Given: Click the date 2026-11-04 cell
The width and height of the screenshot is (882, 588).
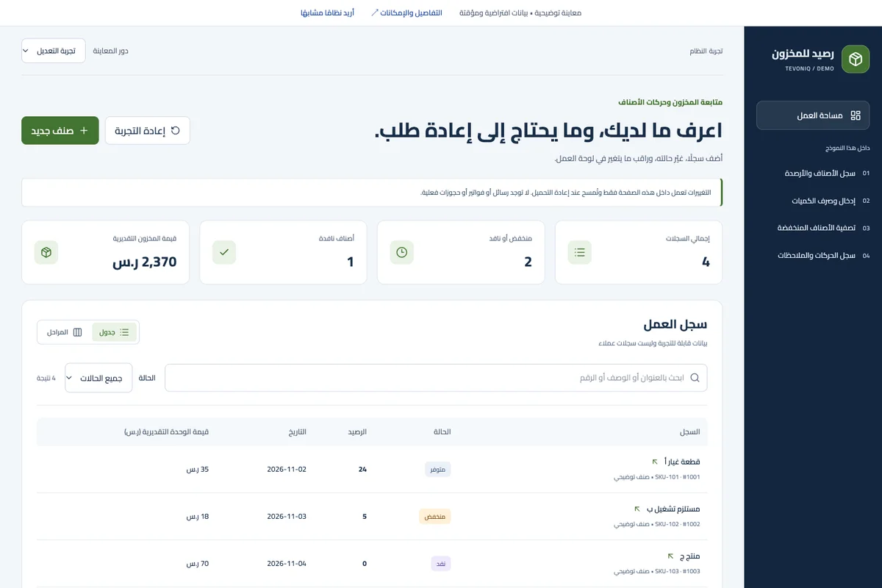Looking at the screenshot, I should [x=287, y=563].
